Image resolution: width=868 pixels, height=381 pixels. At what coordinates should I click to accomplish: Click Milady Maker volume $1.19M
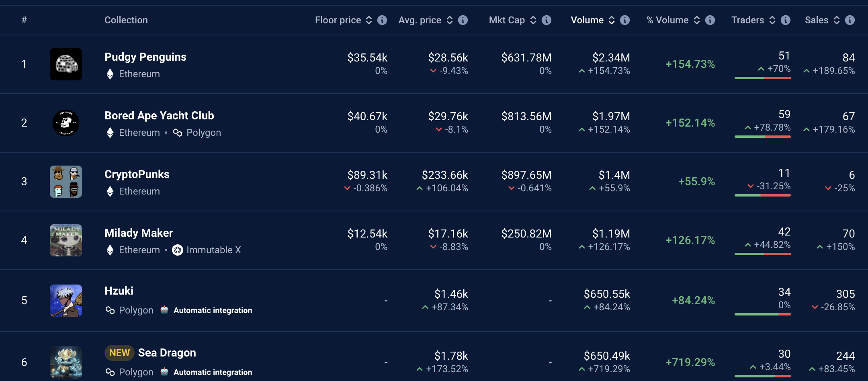click(x=611, y=234)
